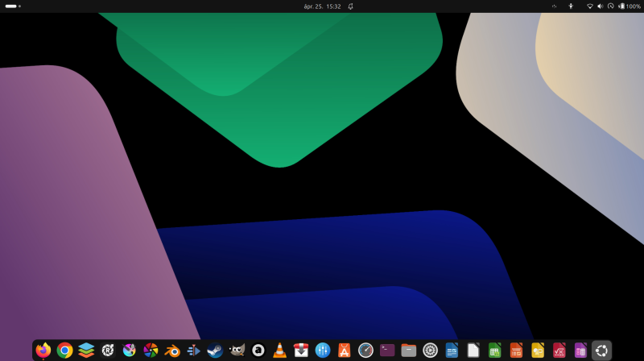Open LibreOffice Impress from the dock
This screenshot has width=644, height=361.
[x=516, y=350]
